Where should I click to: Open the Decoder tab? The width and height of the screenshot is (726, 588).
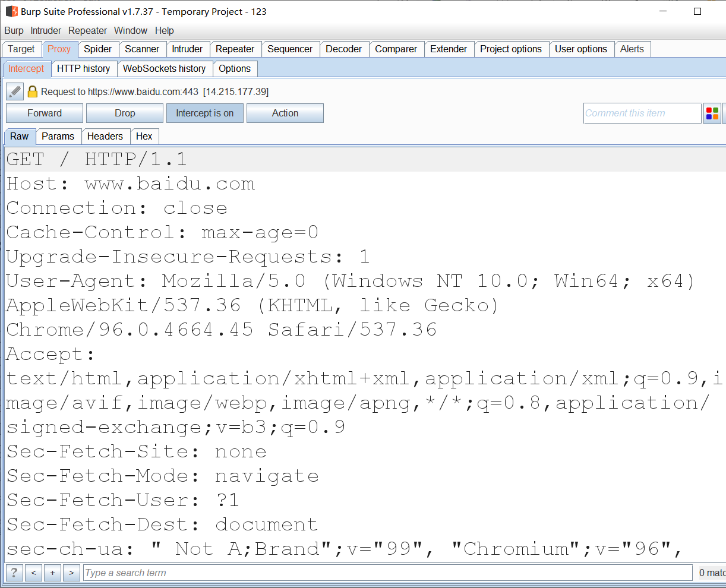point(344,49)
